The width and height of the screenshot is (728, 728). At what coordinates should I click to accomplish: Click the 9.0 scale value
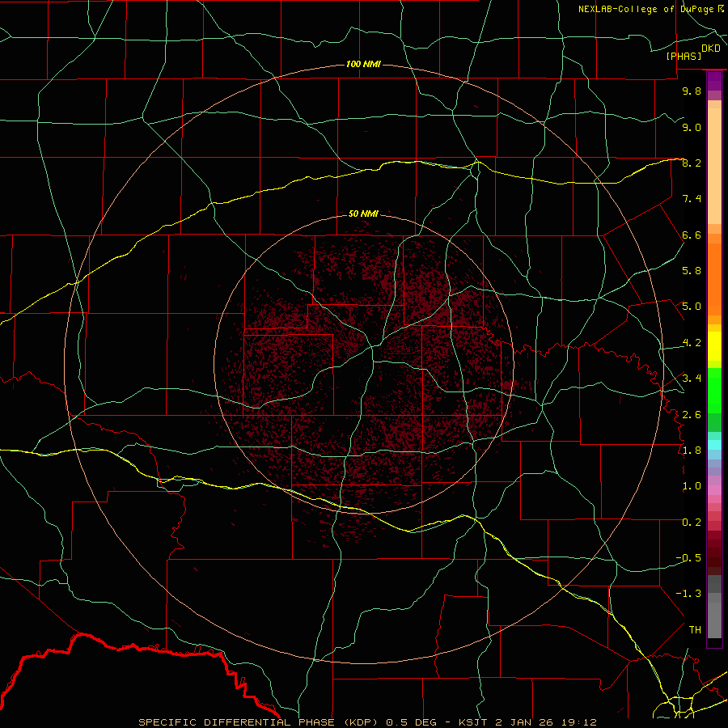692,127
